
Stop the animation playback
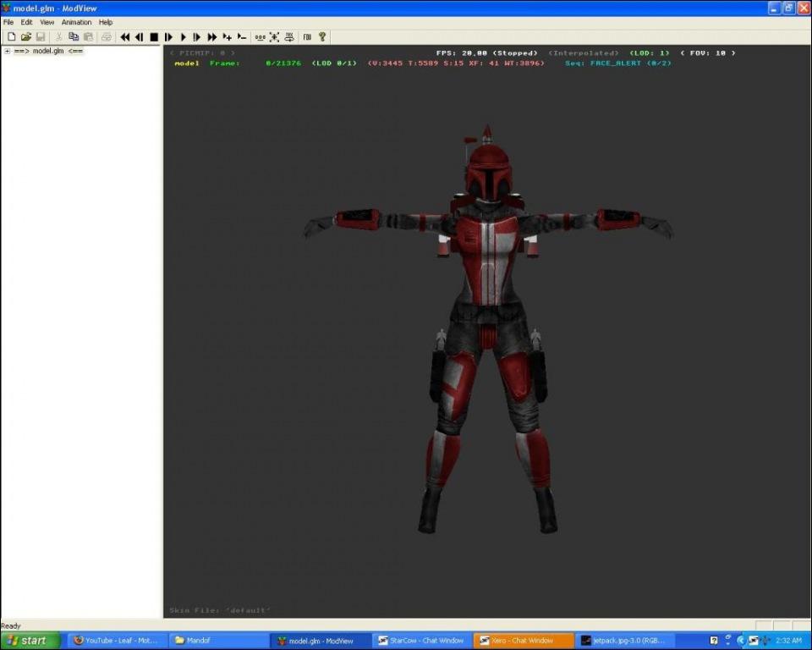tap(154, 37)
